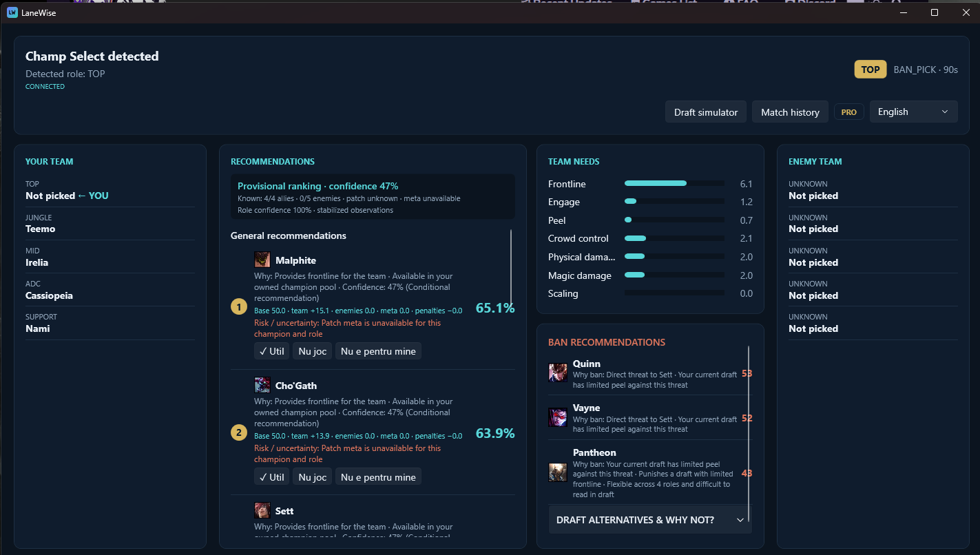Image resolution: width=980 pixels, height=555 pixels.
Task: Click the rank 2 badge beside Cho'Gath
Action: 239,432
